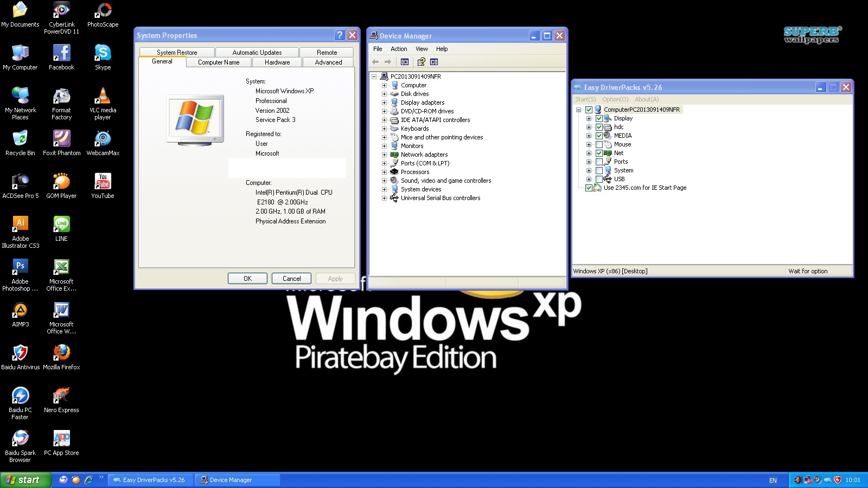This screenshot has height=488, width=868.
Task: Open the Action menu in Device Manager
Action: click(x=399, y=49)
